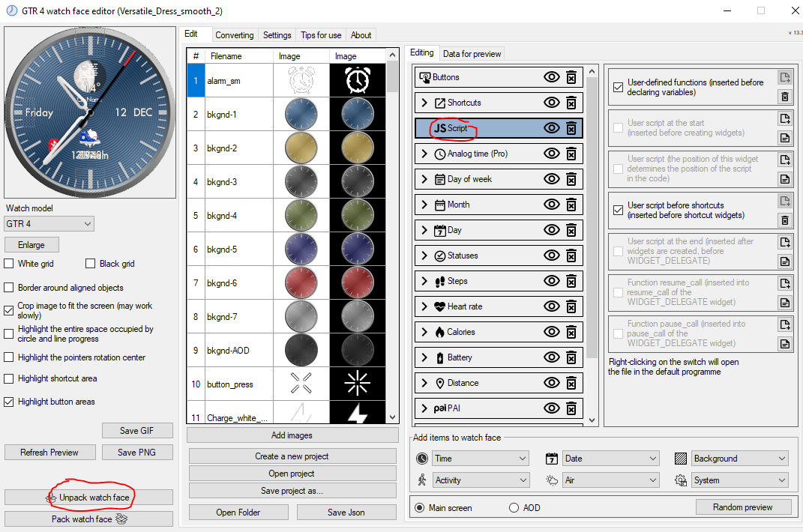Uncheck Crop image to fit the screen
Image resolution: width=803 pixels, height=532 pixels.
tap(9, 311)
